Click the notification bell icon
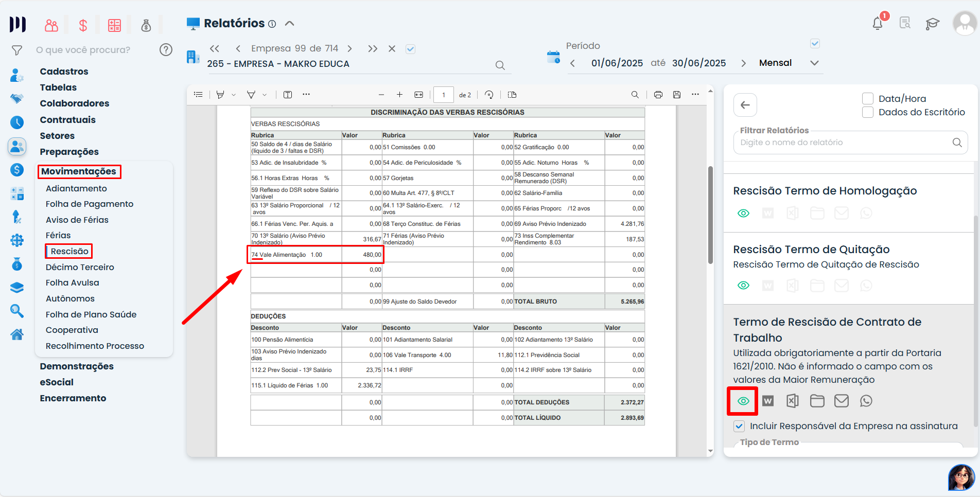Image resolution: width=980 pixels, height=497 pixels. coord(878,24)
